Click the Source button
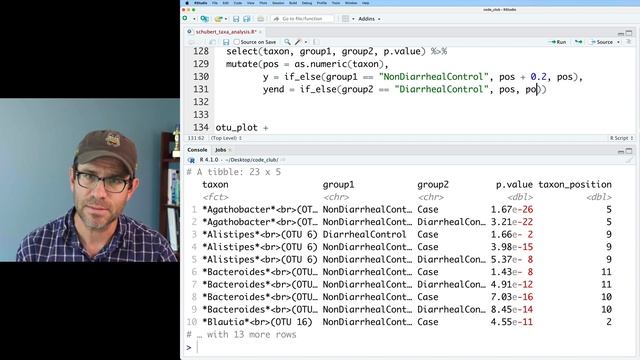The height and width of the screenshot is (360, 640). (x=602, y=42)
